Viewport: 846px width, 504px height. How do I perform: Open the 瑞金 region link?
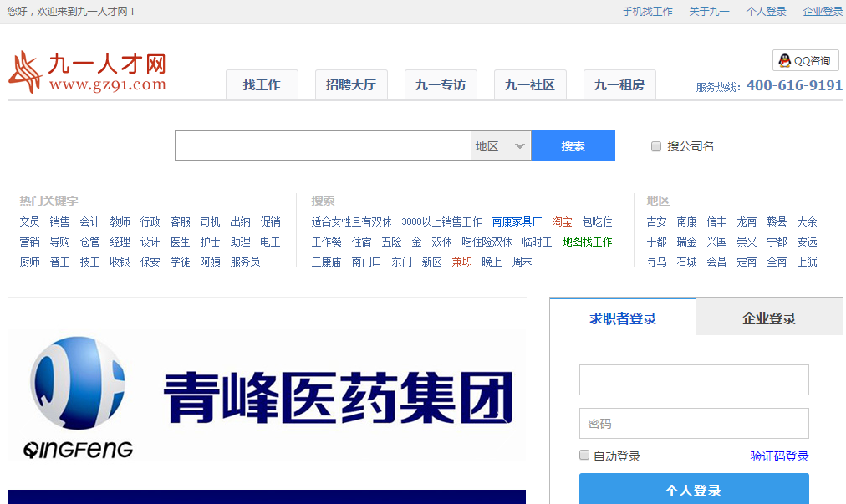pyautogui.click(x=687, y=242)
